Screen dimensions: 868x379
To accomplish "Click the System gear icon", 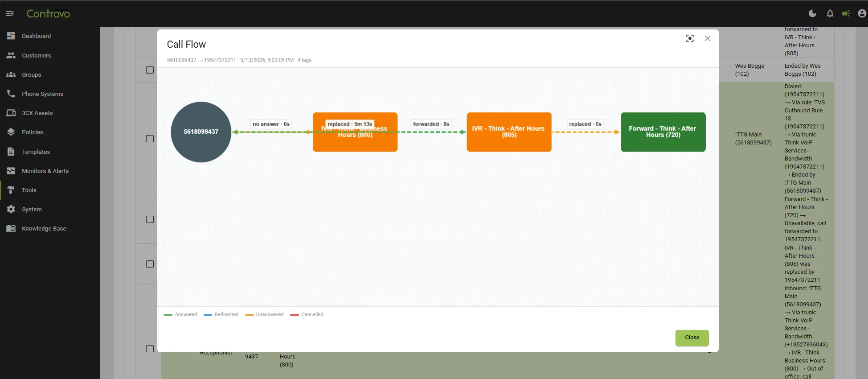I will (11, 209).
